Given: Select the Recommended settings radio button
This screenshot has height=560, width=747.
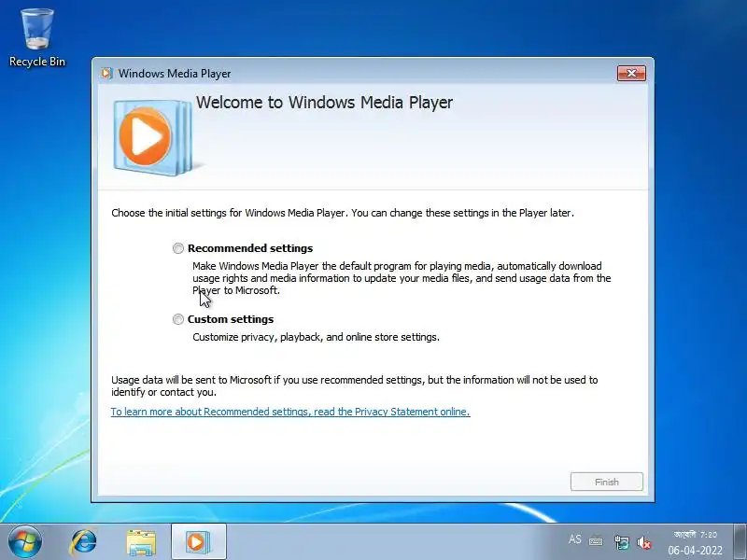Looking at the screenshot, I should [178, 248].
